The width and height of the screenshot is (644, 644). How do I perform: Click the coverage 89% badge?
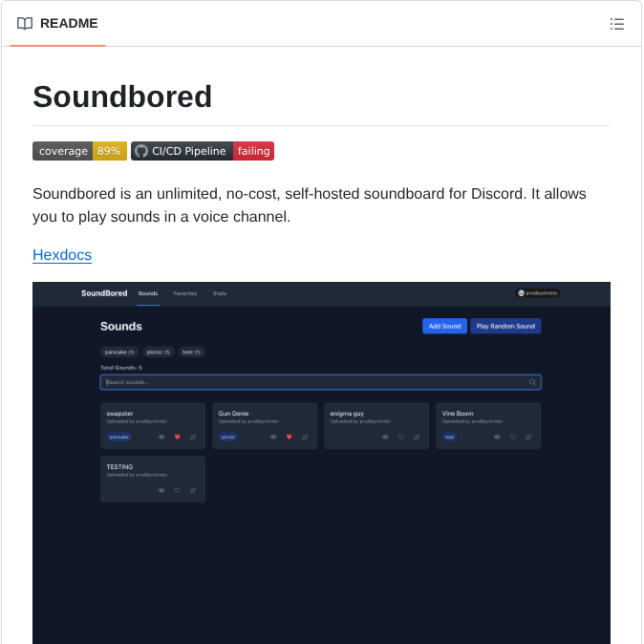point(79,151)
